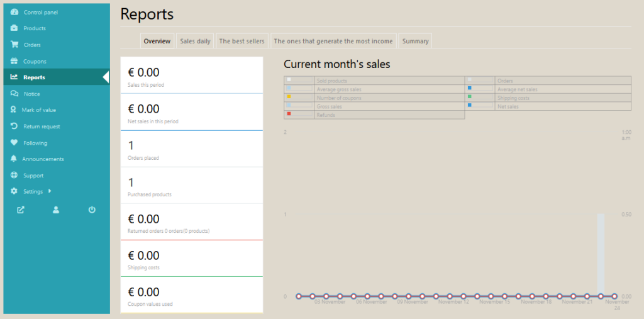Click the Net sales legend color swatch
Viewport: 644px width, 319px height.
[x=469, y=105]
